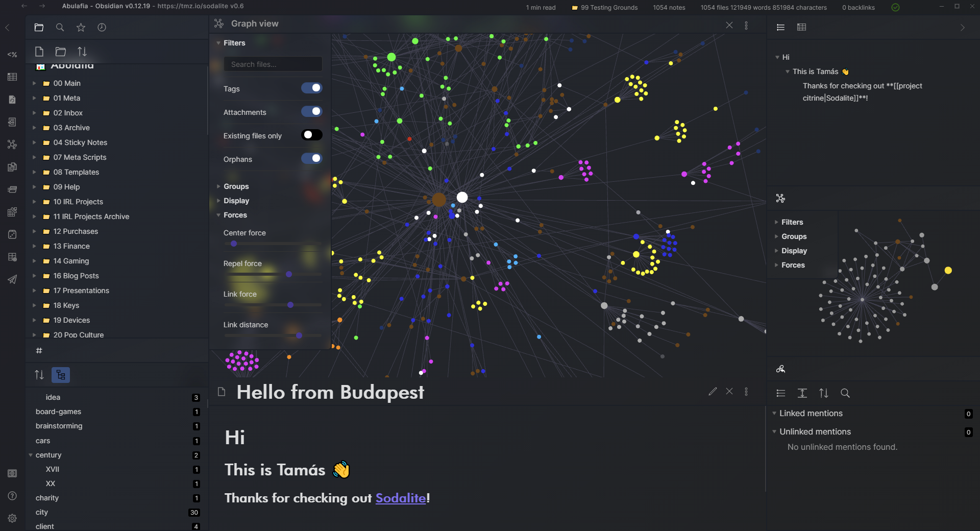Viewport: 980px width, 531px height.
Task: Open graph view ribbon icon
Action: tap(12, 144)
